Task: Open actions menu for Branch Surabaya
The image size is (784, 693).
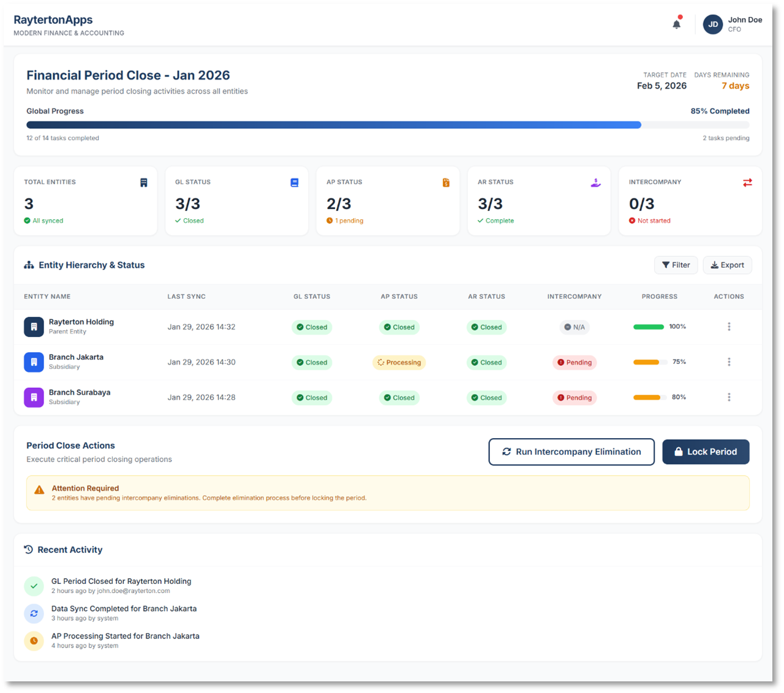Action: [x=729, y=398]
